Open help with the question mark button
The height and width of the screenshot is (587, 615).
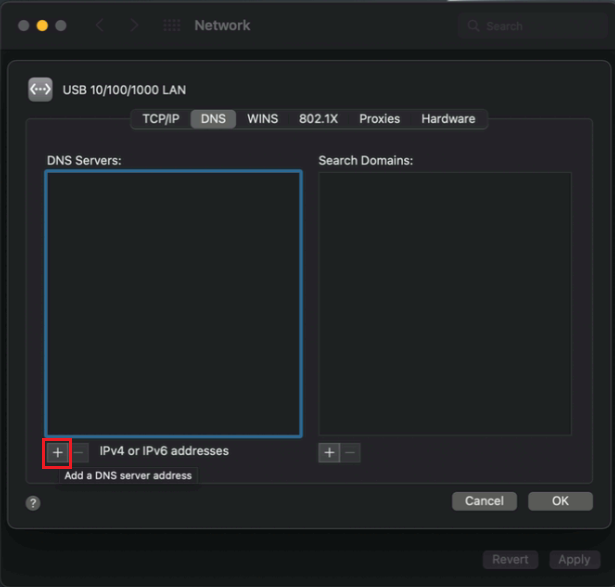click(33, 503)
